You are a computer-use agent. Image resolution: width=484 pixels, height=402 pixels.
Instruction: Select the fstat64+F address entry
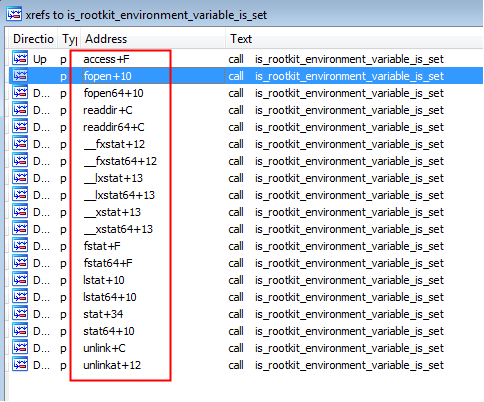click(x=108, y=263)
